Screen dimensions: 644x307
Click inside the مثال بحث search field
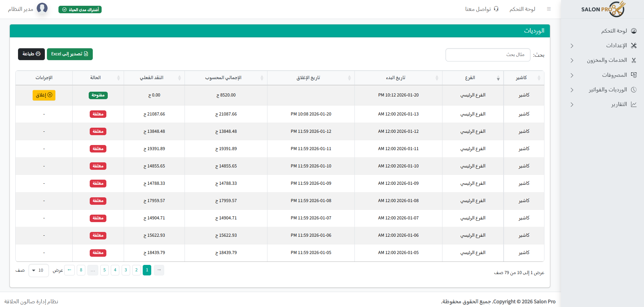488,55
